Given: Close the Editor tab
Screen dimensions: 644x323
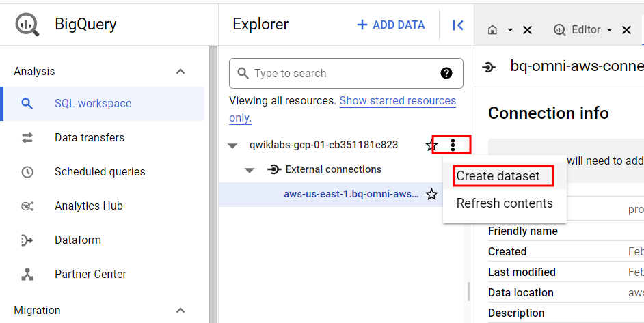Looking at the screenshot, I should click(626, 30).
